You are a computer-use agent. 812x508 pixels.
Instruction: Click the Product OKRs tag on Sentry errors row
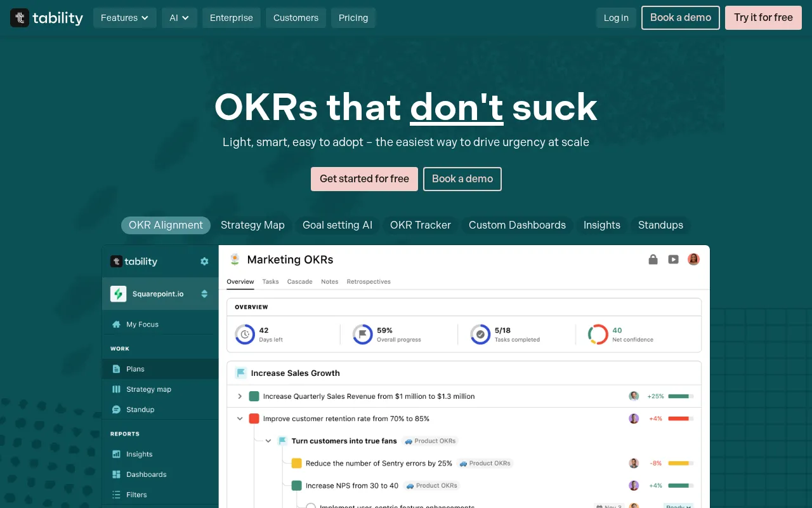tap(485, 463)
